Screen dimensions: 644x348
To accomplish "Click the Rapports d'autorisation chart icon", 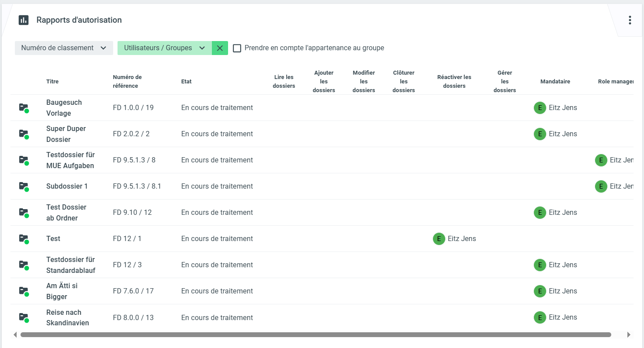I will tap(24, 20).
